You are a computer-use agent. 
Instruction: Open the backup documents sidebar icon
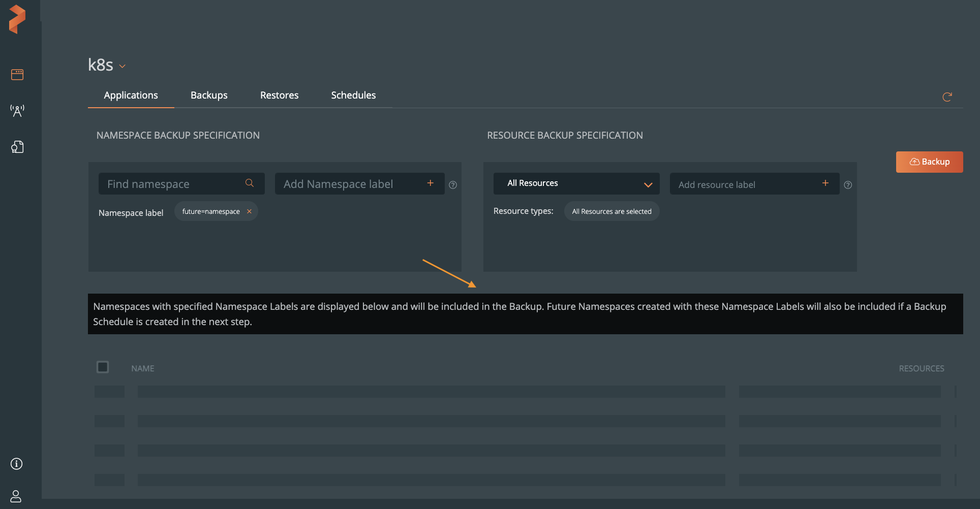click(x=17, y=147)
